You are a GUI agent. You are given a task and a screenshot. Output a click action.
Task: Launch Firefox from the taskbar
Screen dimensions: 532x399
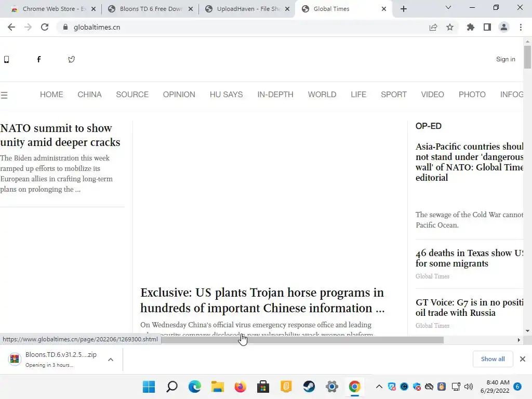click(240, 387)
